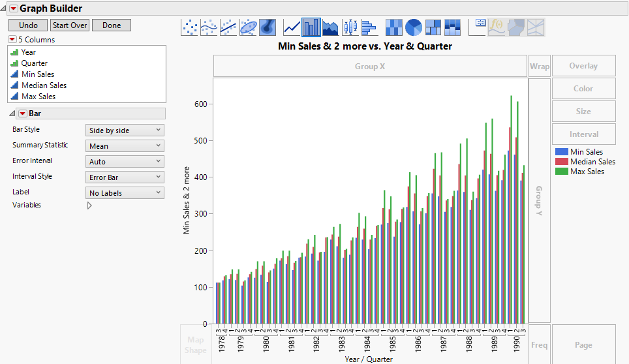Open the Summary Statistic dropdown
This screenshot has height=364, width=629.
coord(125,146)
